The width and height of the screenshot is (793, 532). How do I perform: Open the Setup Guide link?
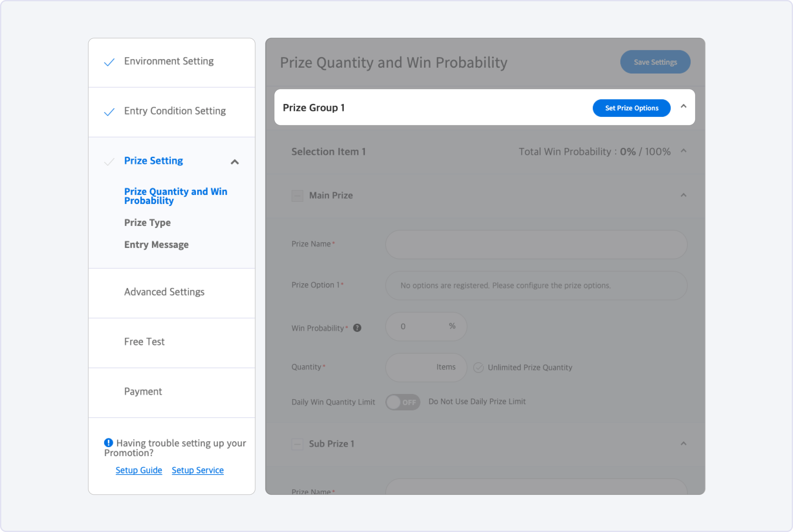139,470
